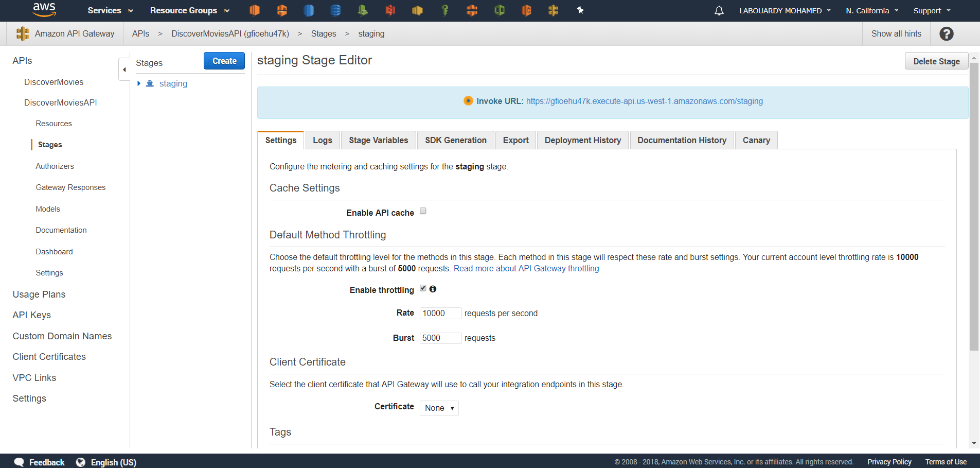Open the LABOUARDY MOHAMED account menu
Viewport: 980px width, 468px height.
(x=785, y=10)
